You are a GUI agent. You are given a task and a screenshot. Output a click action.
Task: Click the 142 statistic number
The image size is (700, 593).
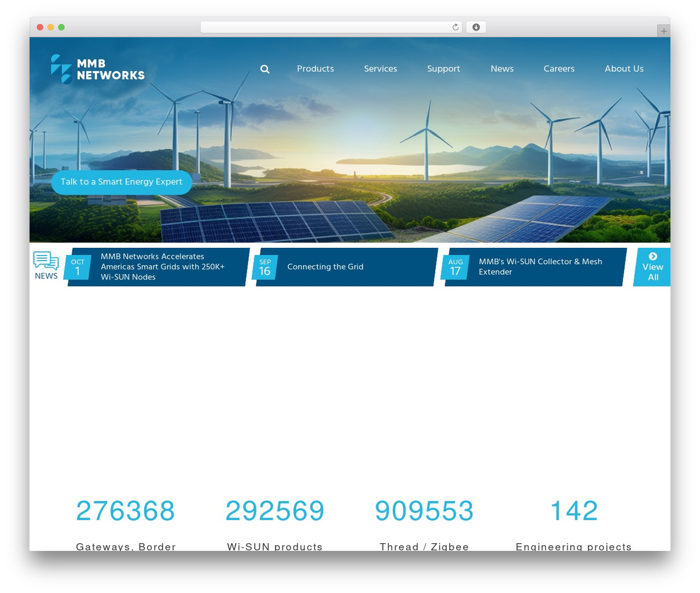point(574,511)
